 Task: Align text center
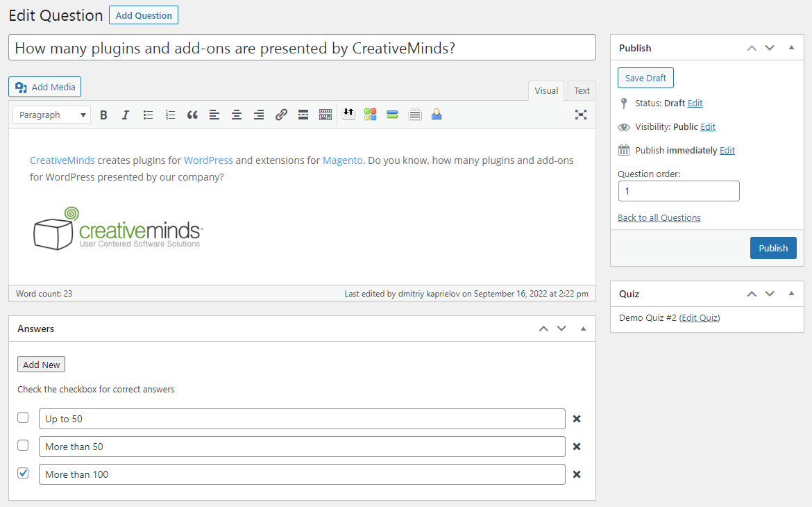tap(237, 115)
